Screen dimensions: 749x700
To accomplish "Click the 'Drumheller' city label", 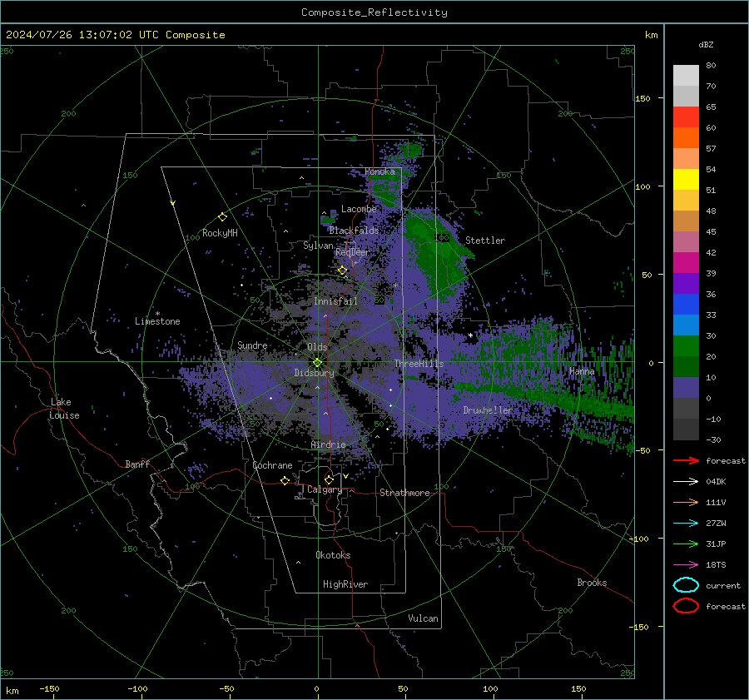I will [x=488, y=410].
